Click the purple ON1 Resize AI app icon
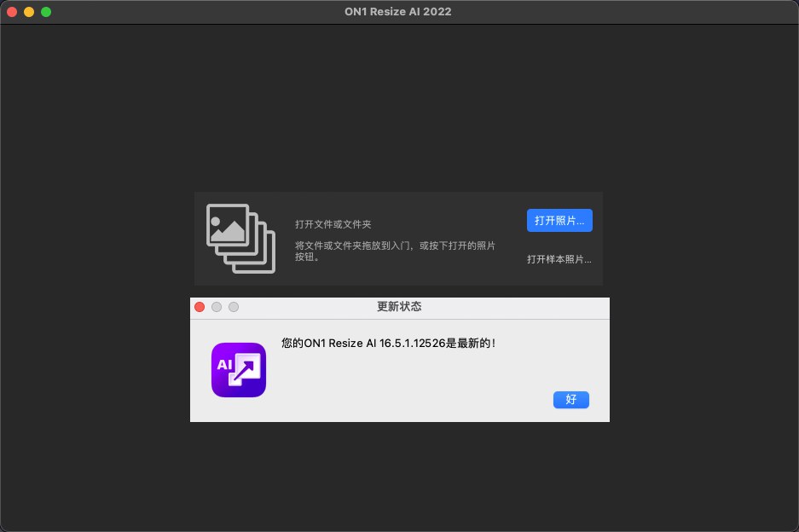799x532 pixels. [x=239, y=370]
